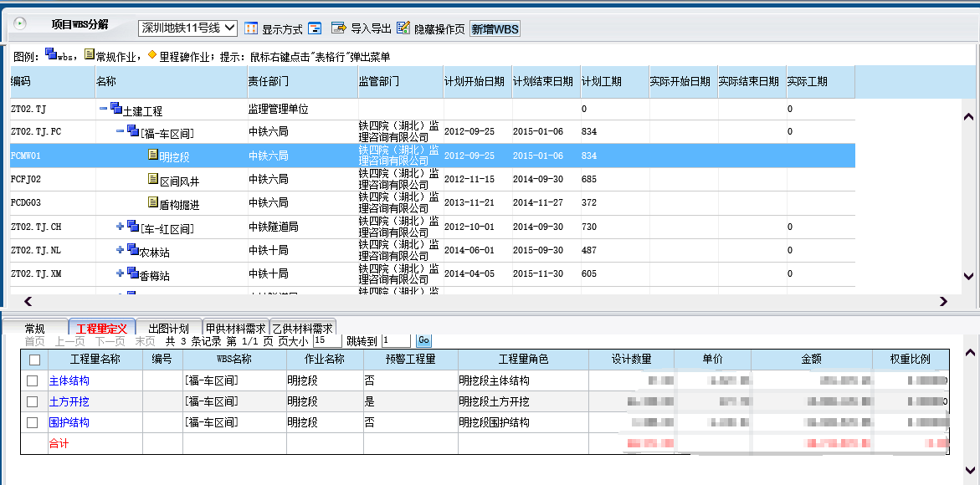Image resolution: width=980 pixels, height=485 pixels.
Task: Click the 明挖段 activity icon
Action: pyautogui.click(x=152, y=156)
